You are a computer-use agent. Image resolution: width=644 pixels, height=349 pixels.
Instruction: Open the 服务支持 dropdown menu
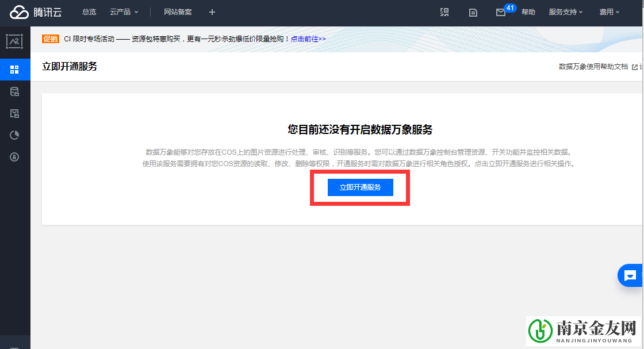(x=563, y=12)
